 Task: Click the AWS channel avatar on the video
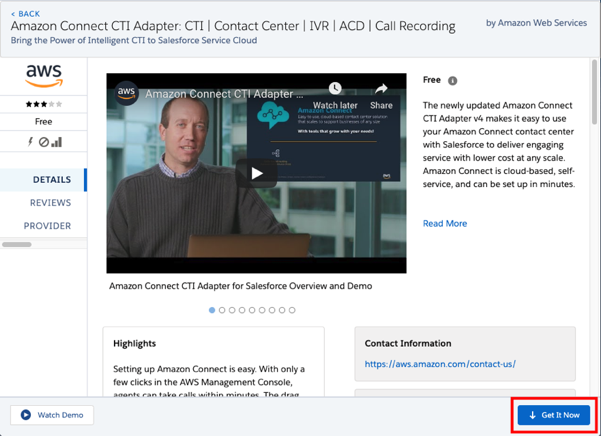pos(126,93)
